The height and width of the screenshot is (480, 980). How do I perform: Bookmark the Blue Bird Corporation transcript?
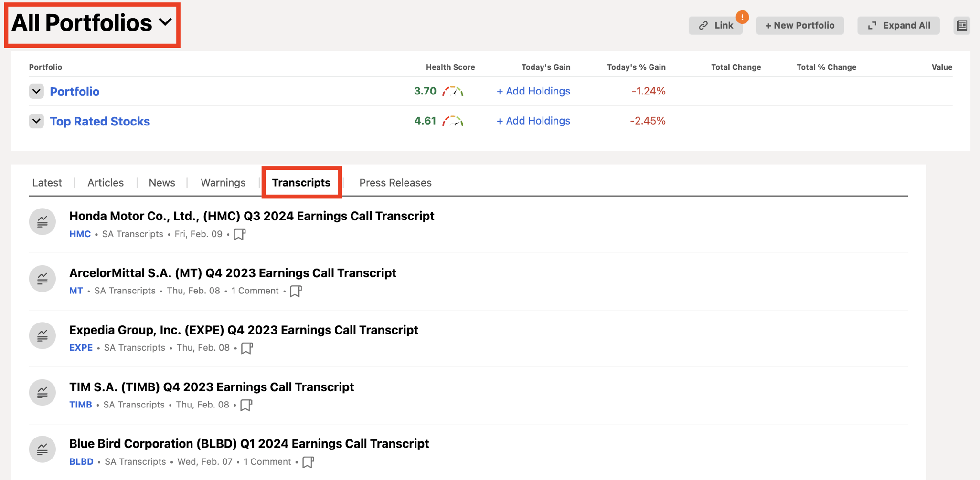[308, 462]
